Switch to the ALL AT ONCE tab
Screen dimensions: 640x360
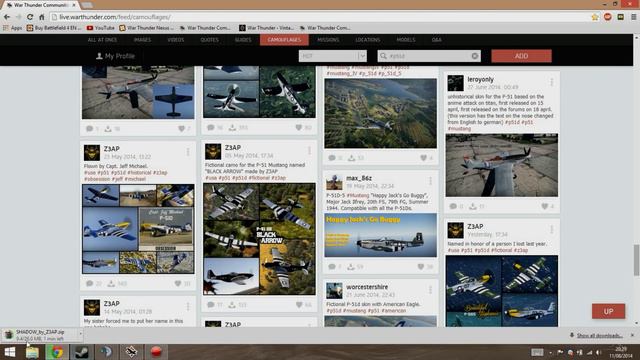pyautogui.click(x=102, y=40)
